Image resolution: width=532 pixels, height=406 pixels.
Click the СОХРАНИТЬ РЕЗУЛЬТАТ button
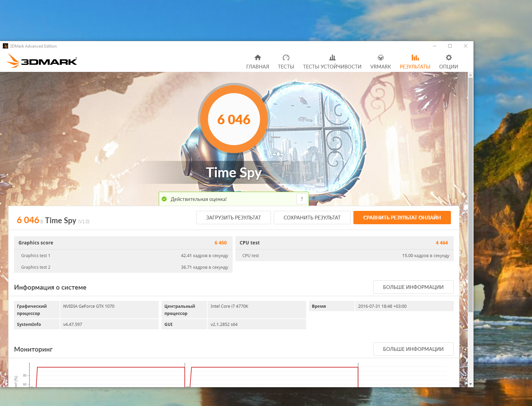312,218
